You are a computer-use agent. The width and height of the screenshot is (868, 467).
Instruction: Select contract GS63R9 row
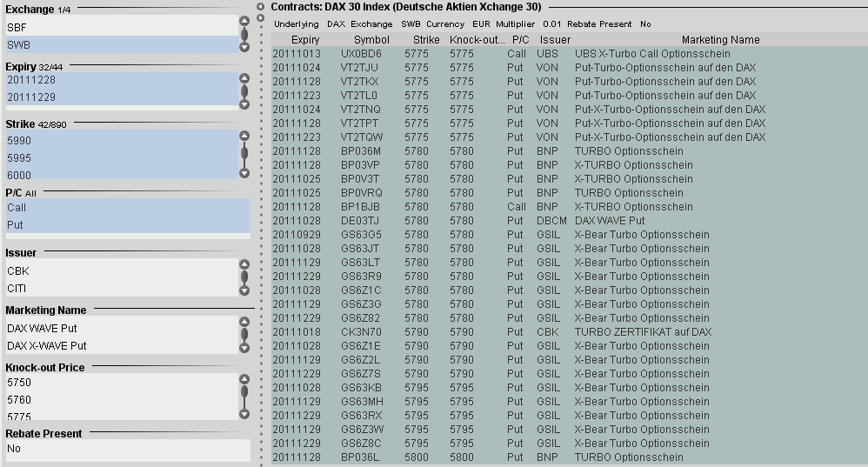569,276
